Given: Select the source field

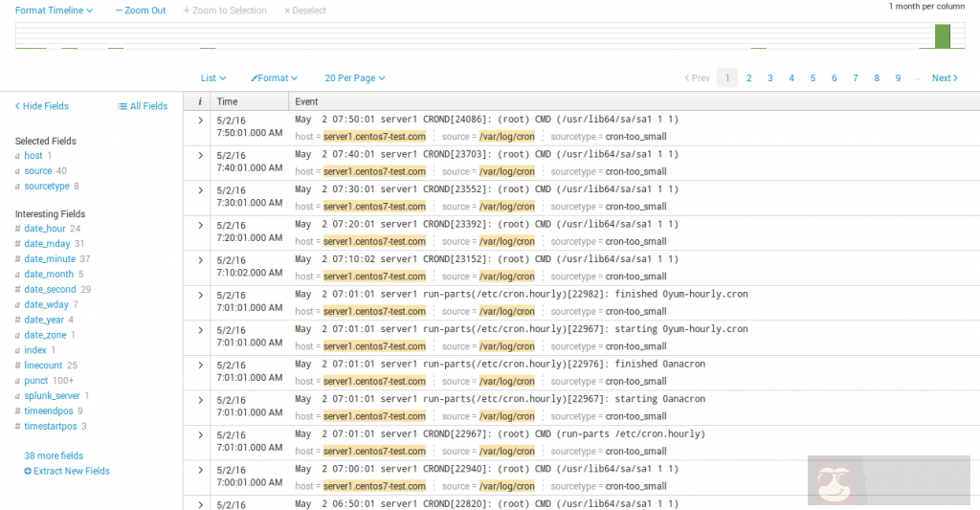Looking at the screenshot, I should pyautogui.click(x=38, y=170).
